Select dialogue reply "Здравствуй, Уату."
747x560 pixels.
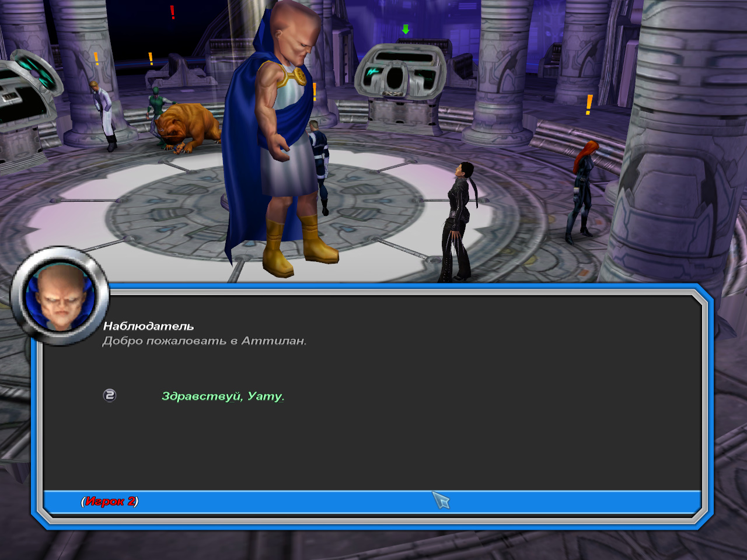223,396
